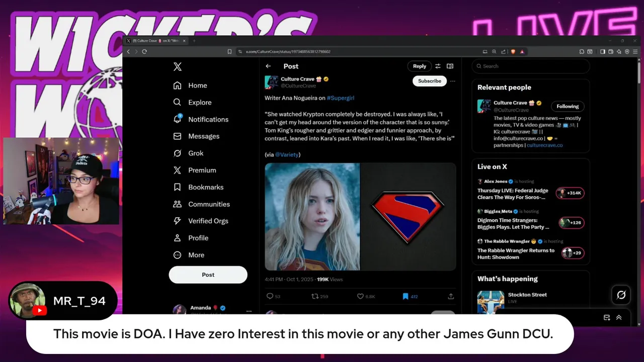Open Verified Orgs in the sidebar
Viewport: 644px width, 362px height.
pos(200,221)
